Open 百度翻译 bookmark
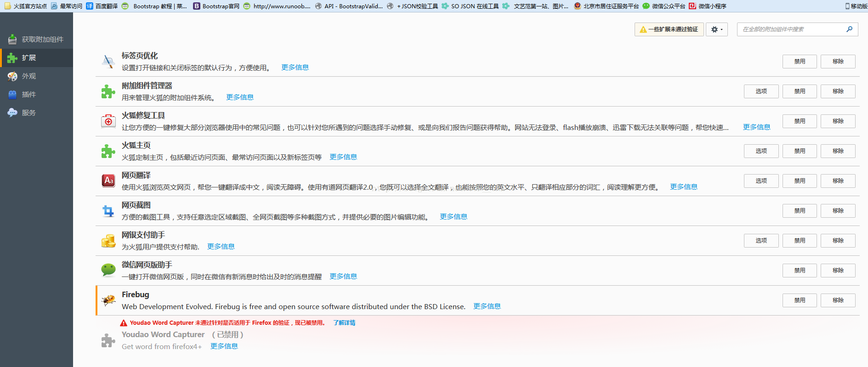The image size is (868, 367). pos(102,6)
